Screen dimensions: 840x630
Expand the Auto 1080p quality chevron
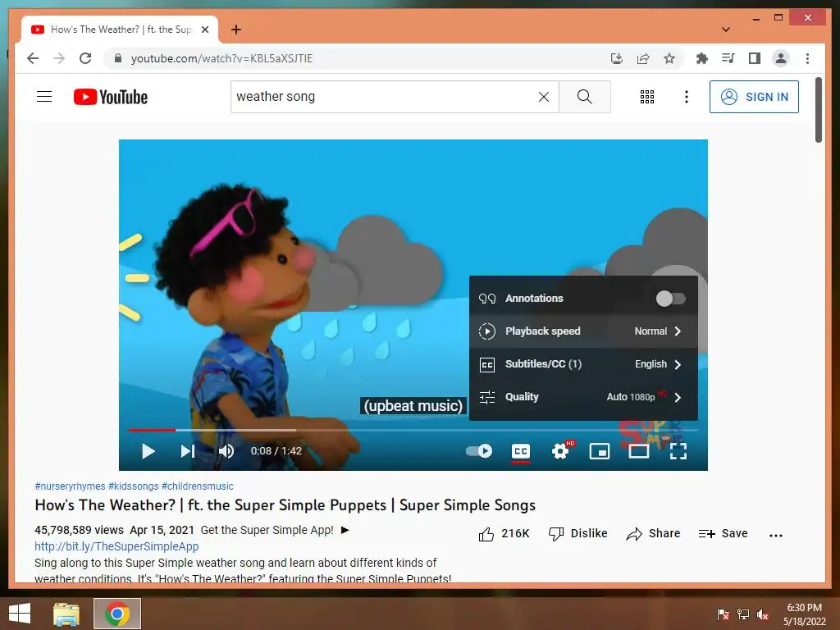tap(678, 397)
